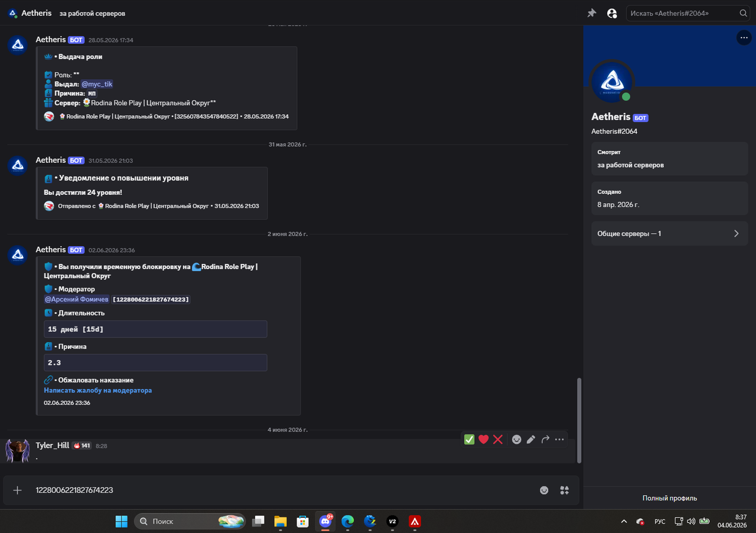Image resolution: width=756 pixels, height=533 pixels.
Task: Click the 02.06.2026 23:36 timestamp next to Aetheris
Action: click(112, 250)
